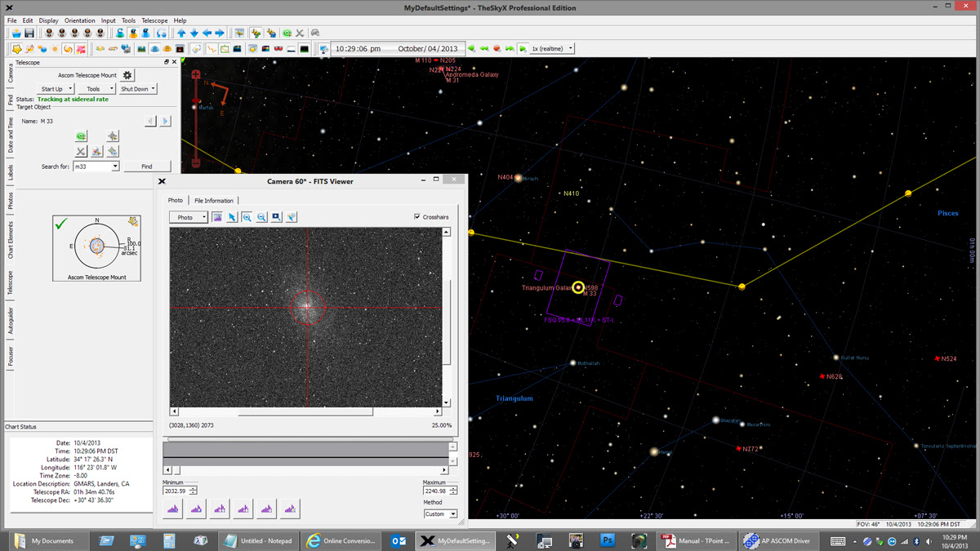
Task: Toggle the Crosshairs checkbox
Action: coord(417,217)
